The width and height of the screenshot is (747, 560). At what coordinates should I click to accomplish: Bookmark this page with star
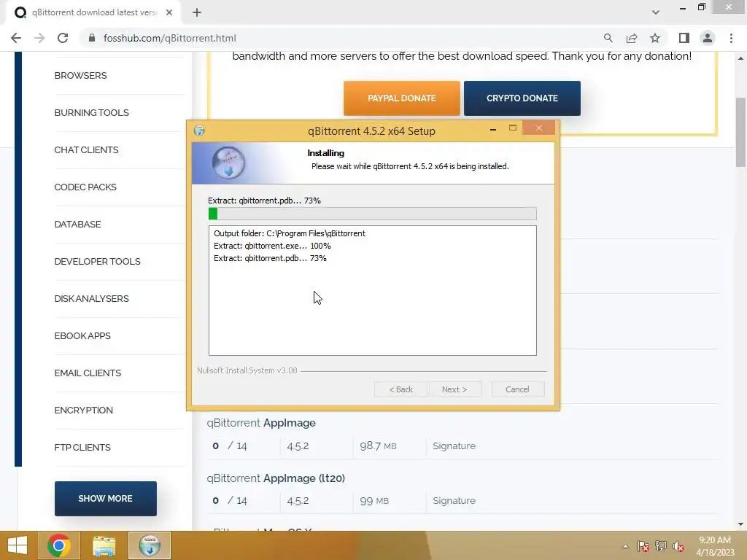[x=655, y=38]
